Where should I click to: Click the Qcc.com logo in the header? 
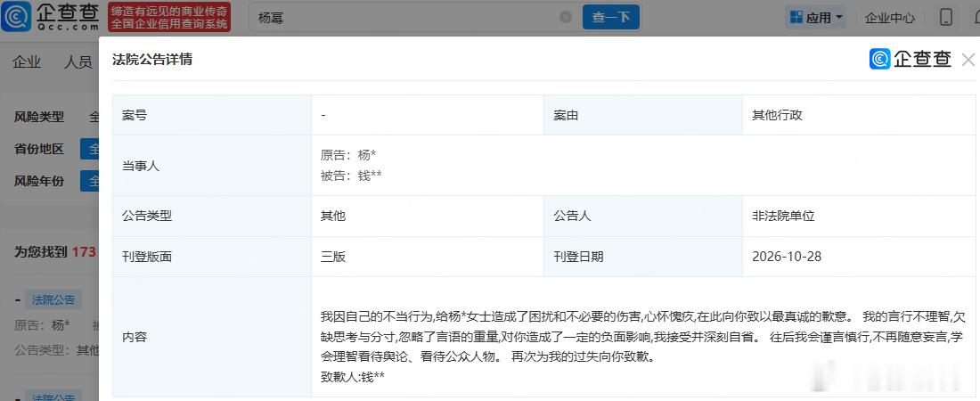(51, 17)
